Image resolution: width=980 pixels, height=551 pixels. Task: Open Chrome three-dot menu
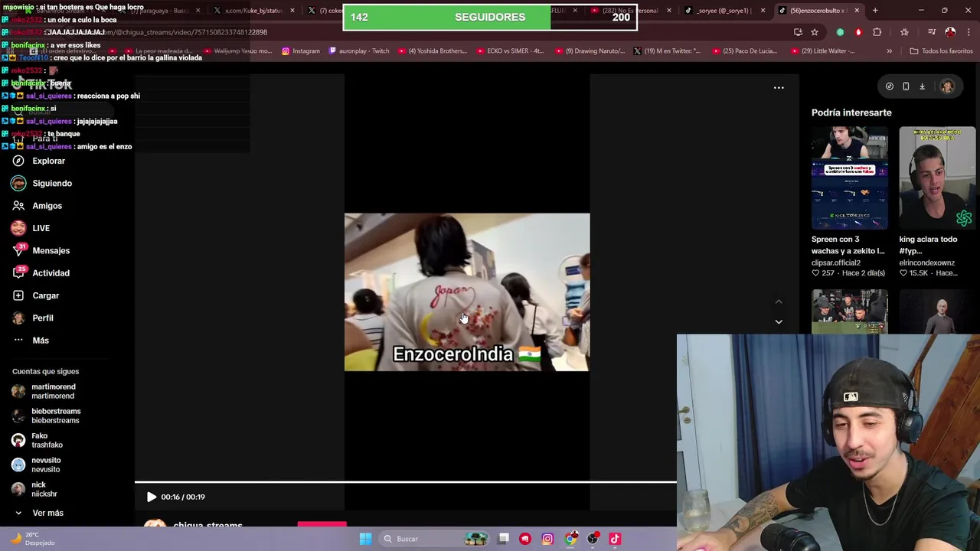pos(968,32)
